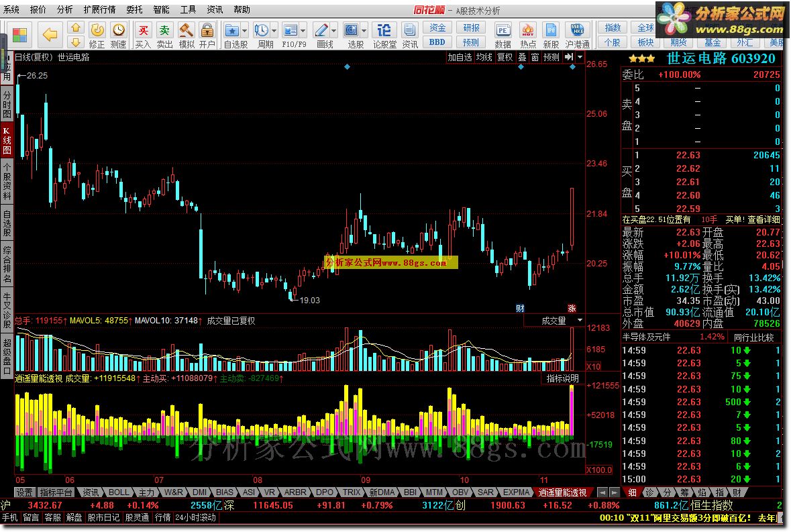
Task: Click the 周期 period clock icon
Action: 261,31
